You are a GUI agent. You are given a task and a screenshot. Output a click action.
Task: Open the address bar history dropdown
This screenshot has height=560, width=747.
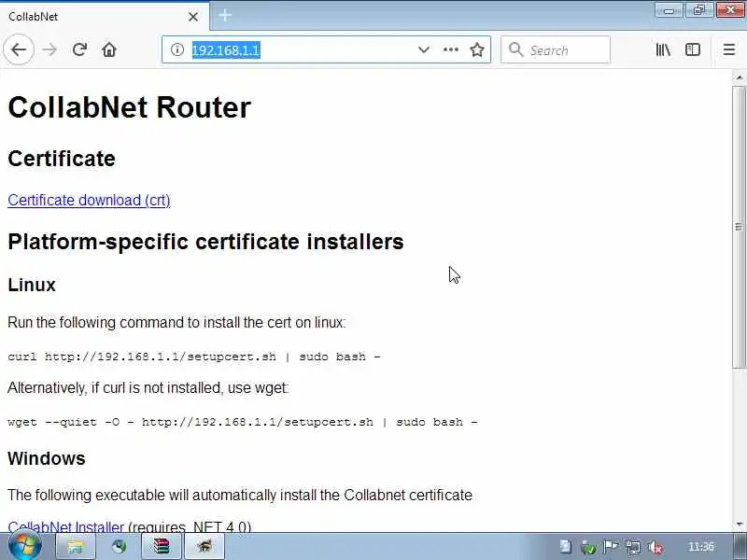[x=424, y=49]
